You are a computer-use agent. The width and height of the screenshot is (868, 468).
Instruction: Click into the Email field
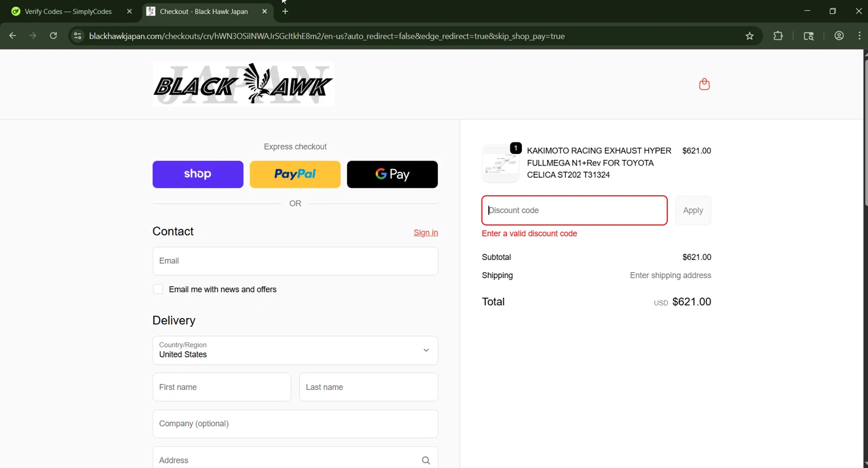(x=295, y=261)
